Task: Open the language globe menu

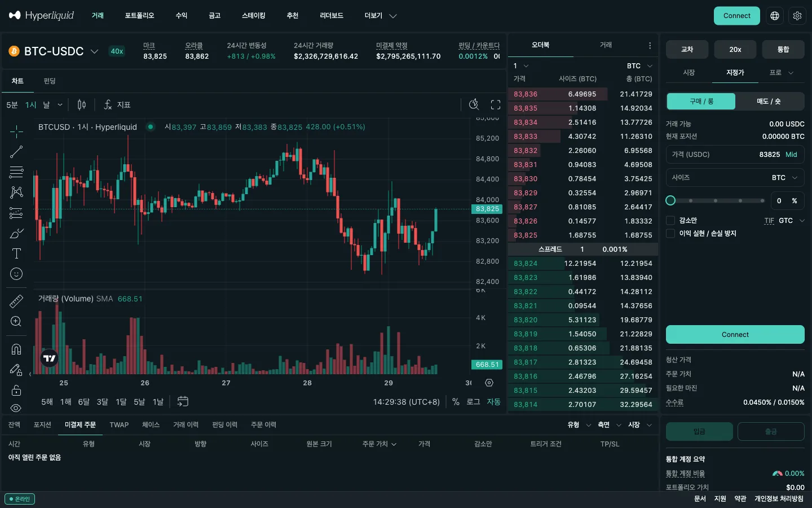Action: click(x=775, y=16)
